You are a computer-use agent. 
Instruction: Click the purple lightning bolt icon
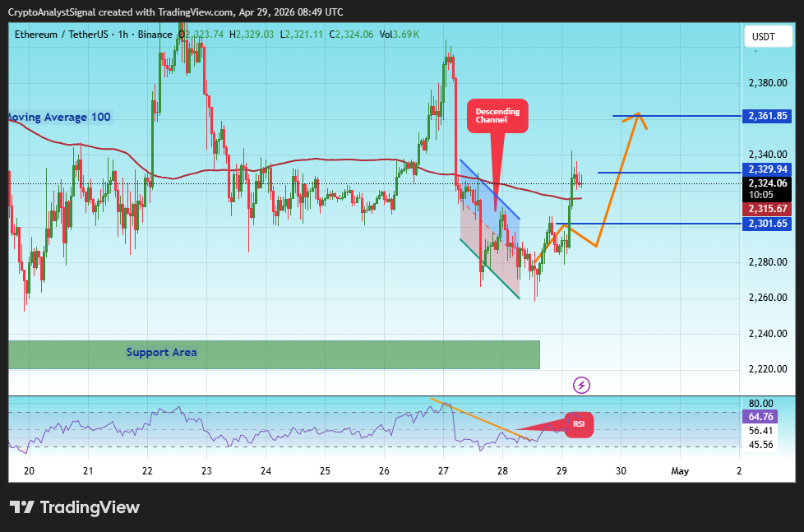(581, 385)
